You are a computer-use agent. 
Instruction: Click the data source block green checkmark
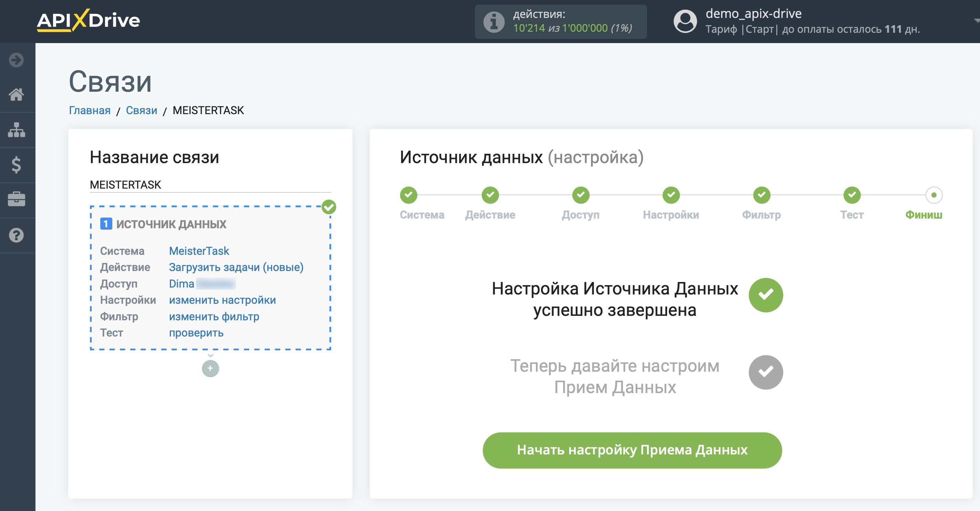[x=329, y=207]
